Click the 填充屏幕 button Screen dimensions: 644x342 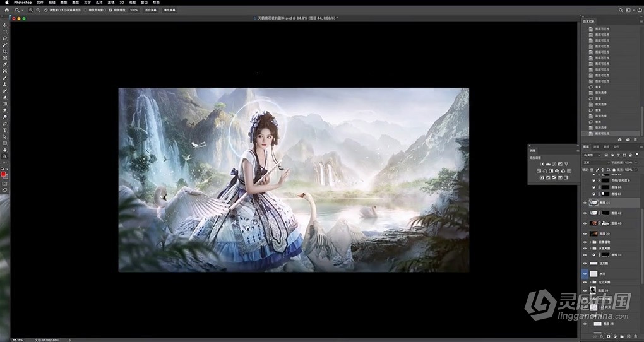click(x=170, y=11)
